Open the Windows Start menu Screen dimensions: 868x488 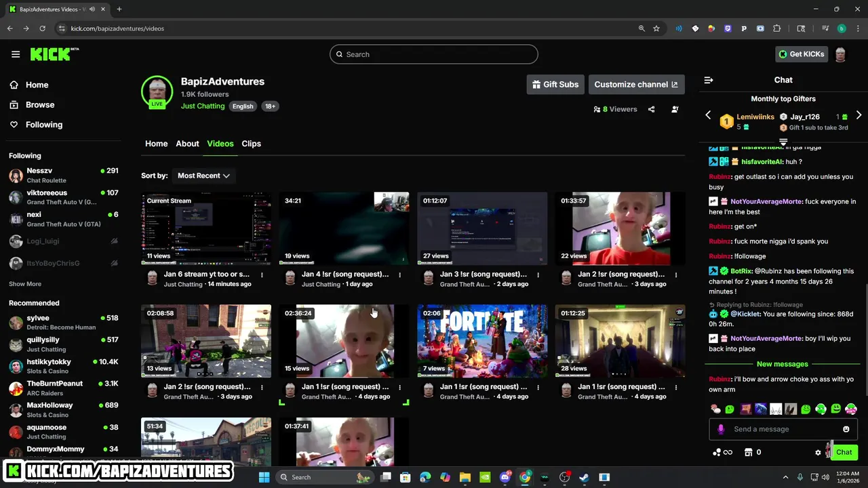[264, 477]
